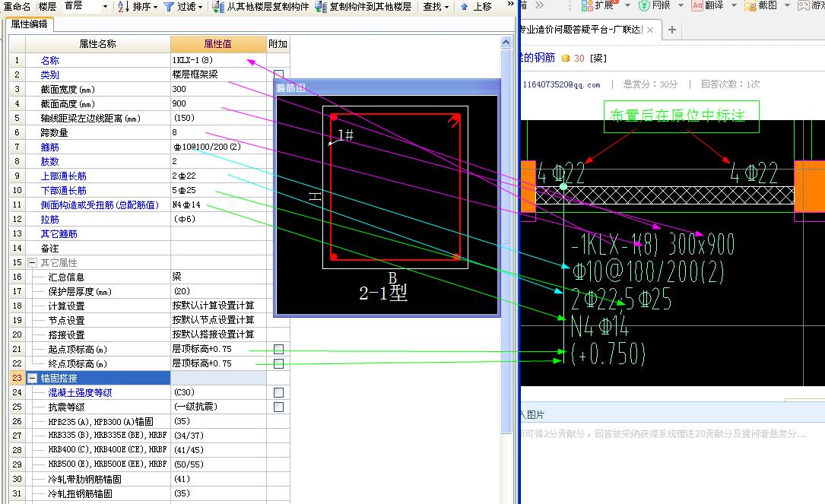
Task: Click the 下部通长筋 property link
Action: pyautogui.click(x=64, y=191)
